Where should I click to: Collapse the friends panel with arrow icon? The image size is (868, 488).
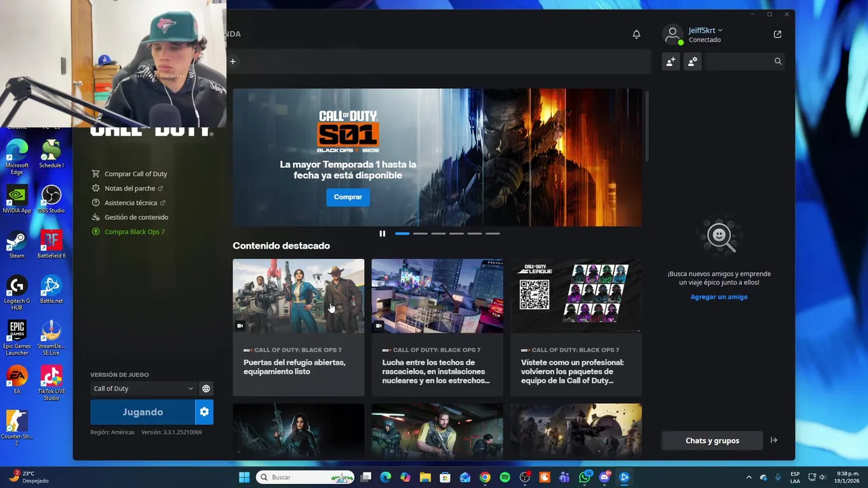[774, 441]
